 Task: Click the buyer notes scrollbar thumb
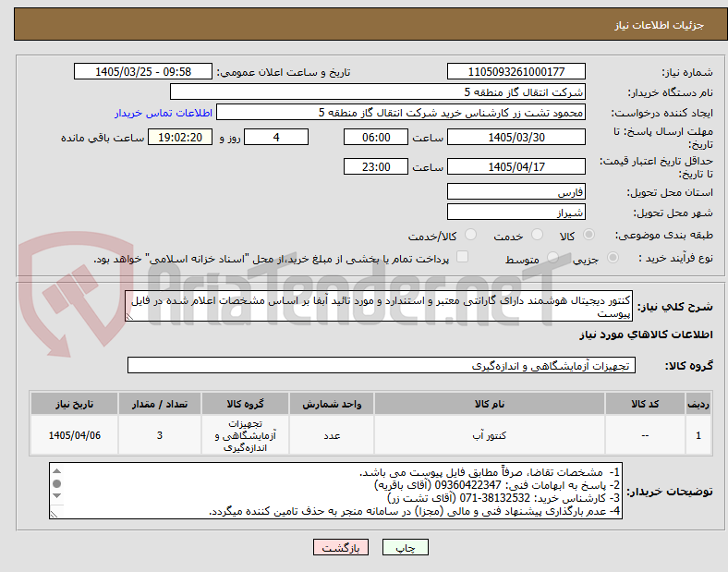click(x=56, y=484)
